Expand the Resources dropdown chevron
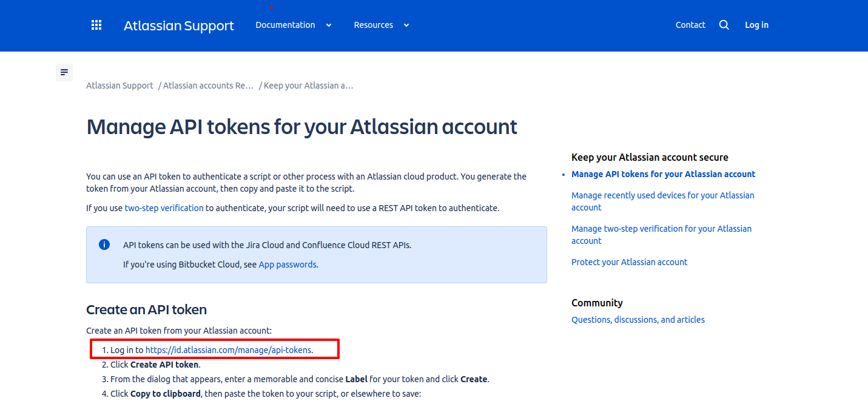The image size is (868, 418). point(406,25)
